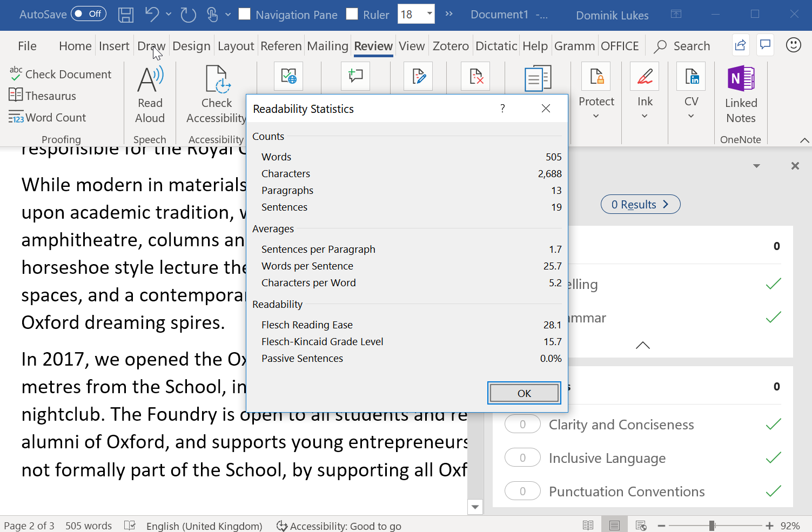Open help for Readability Statistics dialog
This screenshot has height=532, width=812.
[x=502, y=109]
